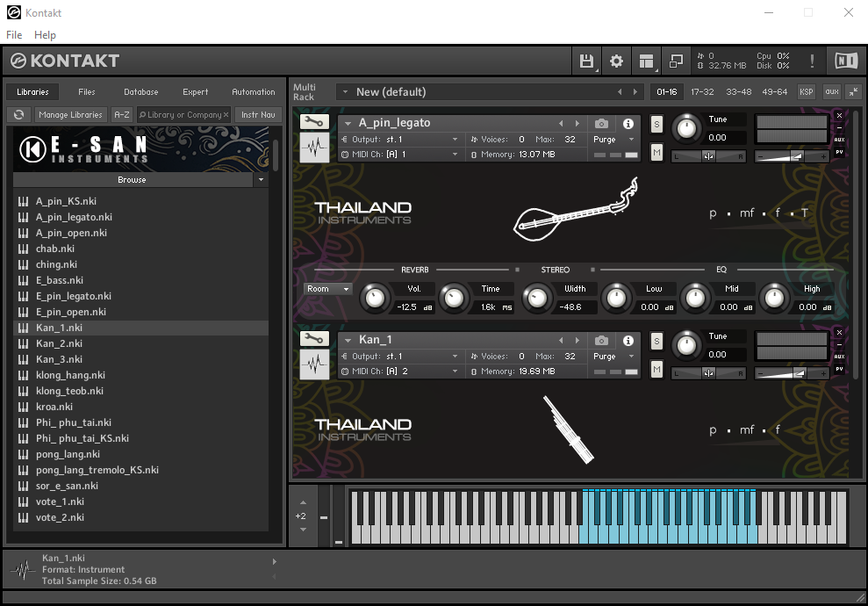Toggle A_pin_legato AUX display
This screenshot has height=606, width=868.
(839, 140)
